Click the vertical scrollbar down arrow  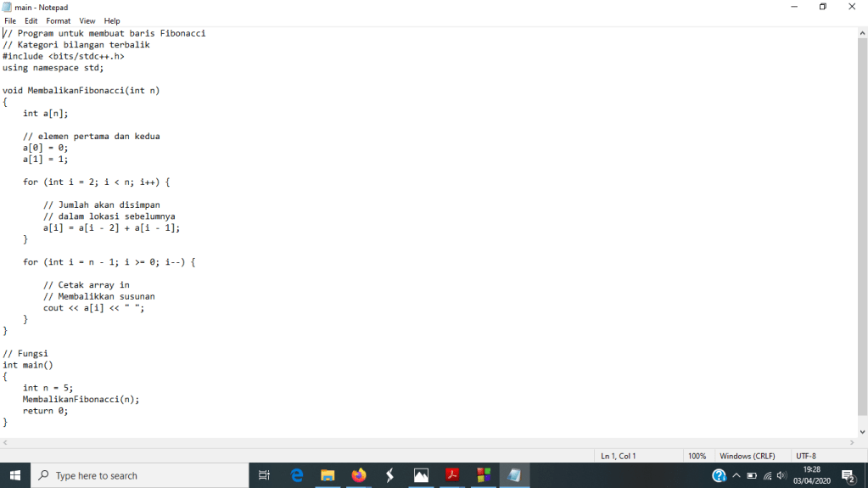click(x=862, y=432)
